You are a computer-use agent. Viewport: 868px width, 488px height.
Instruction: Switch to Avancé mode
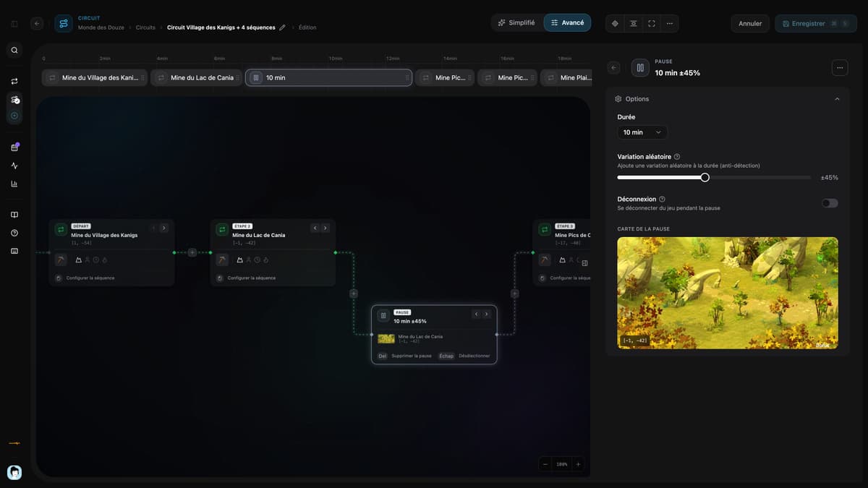[x=567, y=23]
